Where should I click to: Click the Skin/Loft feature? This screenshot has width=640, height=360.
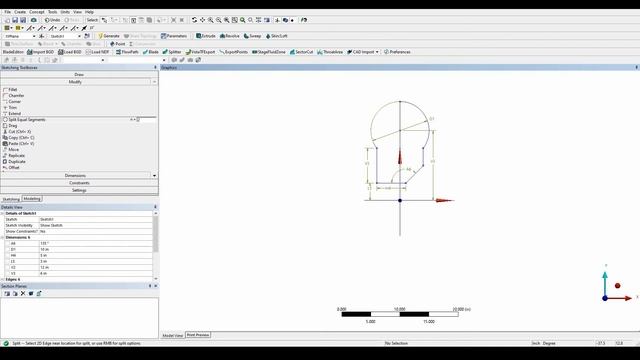pyautogui.click(x=277, y=36)
